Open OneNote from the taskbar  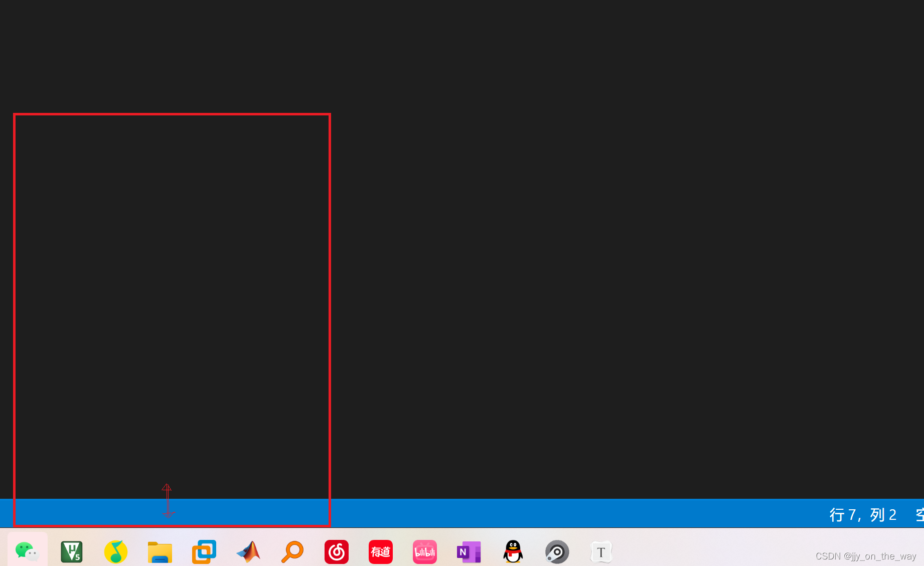[x=469, y=552]
